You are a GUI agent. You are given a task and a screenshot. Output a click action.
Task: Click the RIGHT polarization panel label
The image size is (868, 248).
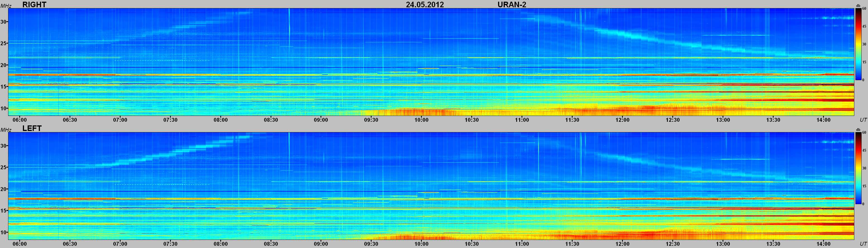click(x=34, y=4)
